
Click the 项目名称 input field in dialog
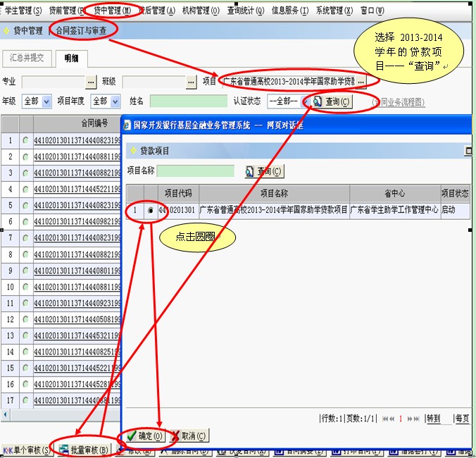pos(196,171)
